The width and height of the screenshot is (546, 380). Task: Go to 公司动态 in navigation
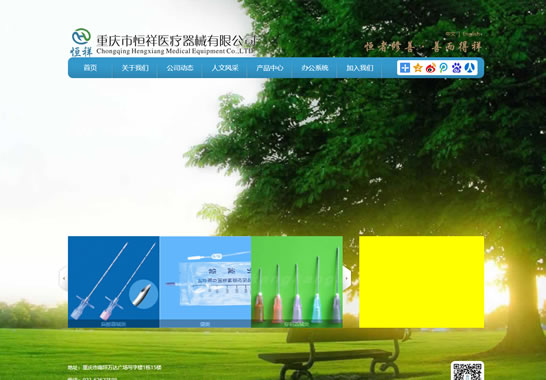(180, 68)
